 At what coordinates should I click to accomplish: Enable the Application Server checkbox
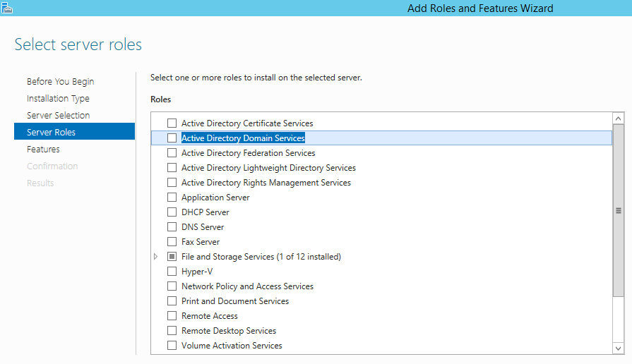click(172, 198)
